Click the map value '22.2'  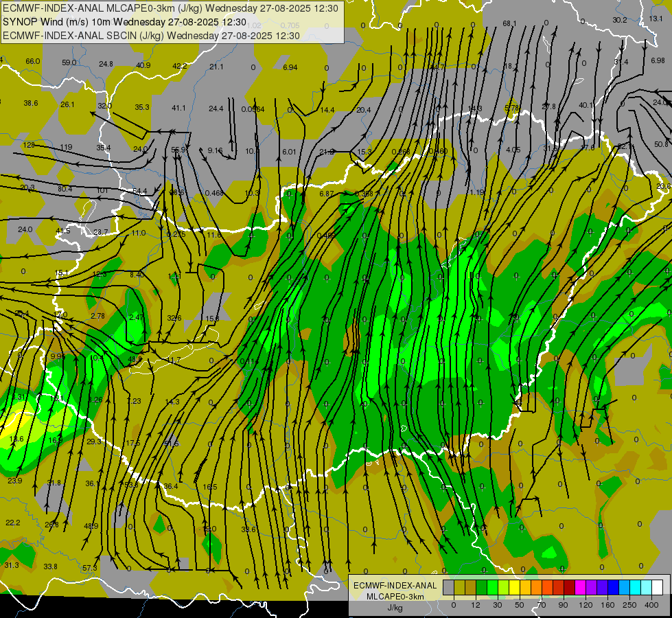pos(13,523)
